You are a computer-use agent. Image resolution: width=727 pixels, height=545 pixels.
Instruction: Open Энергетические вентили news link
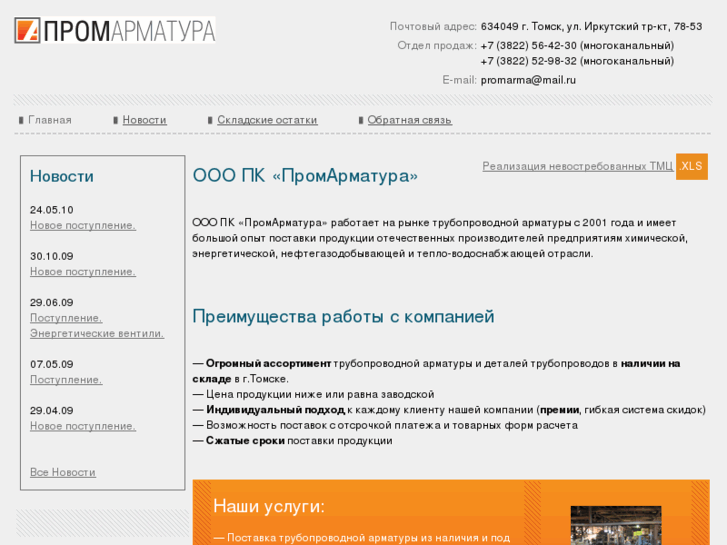(x=97, y=333)
